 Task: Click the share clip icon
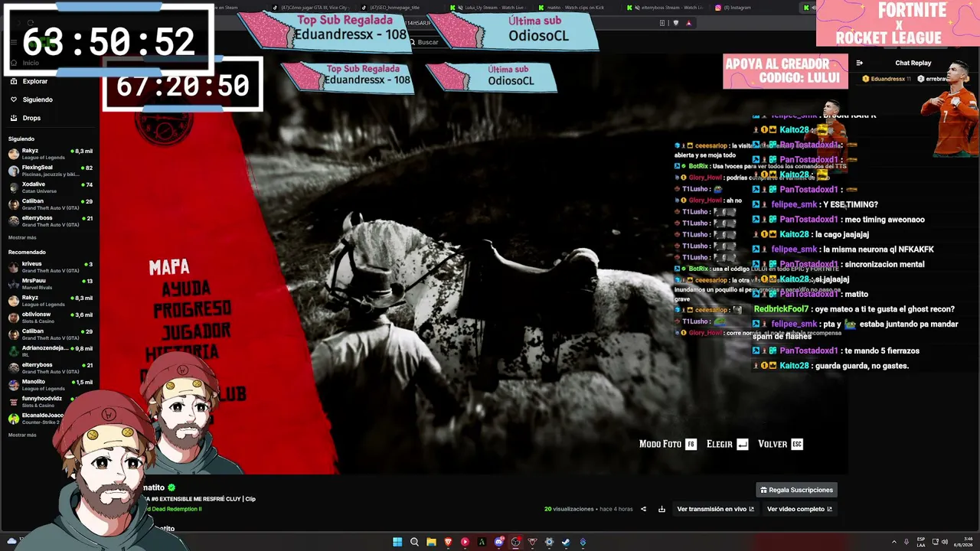pyautogui.click(x=643, y=509)
